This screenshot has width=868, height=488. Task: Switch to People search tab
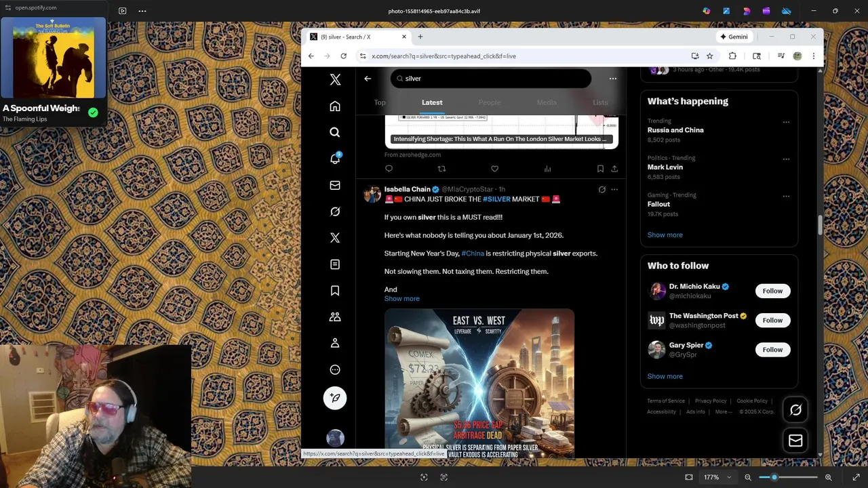pyautogui.click(x=490, y=103)
